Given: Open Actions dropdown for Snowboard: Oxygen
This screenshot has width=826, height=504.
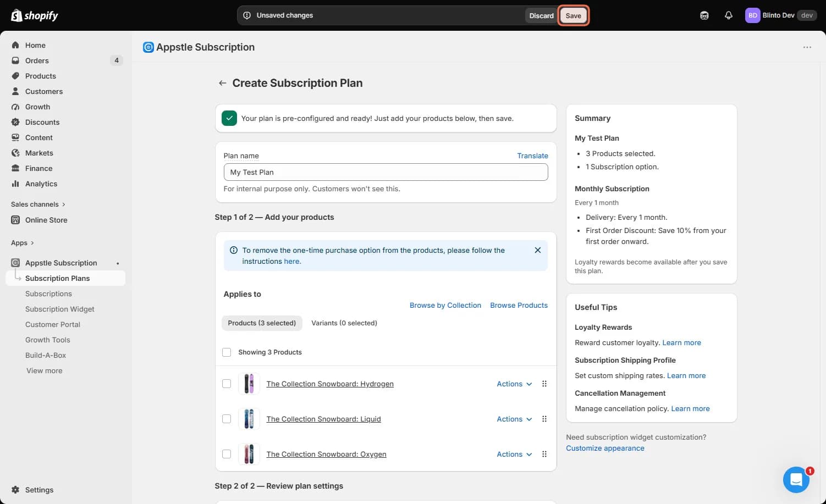Looking at the screenshot, I should [514, 454].
